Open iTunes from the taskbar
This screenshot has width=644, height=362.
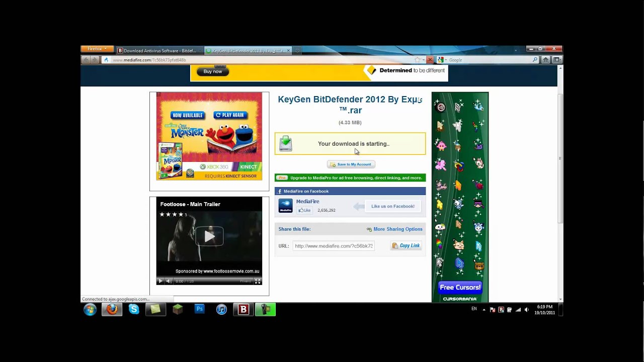pos(221,310)
